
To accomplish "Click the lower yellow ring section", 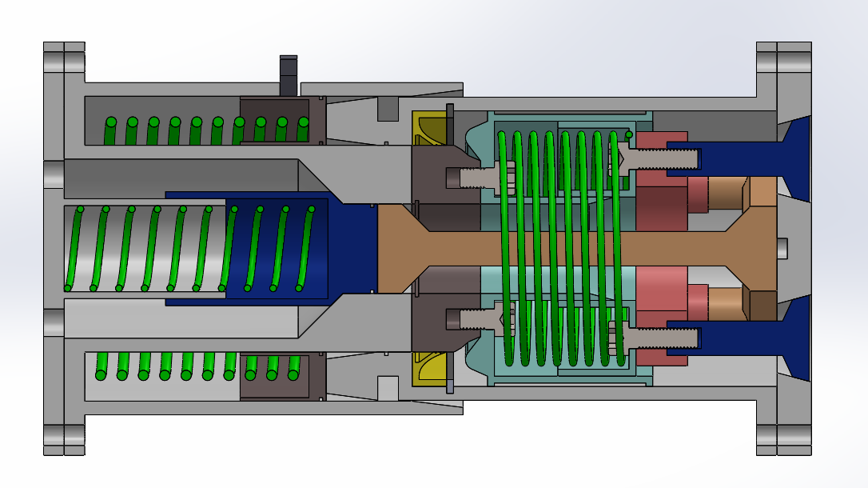I will [429, 369].
